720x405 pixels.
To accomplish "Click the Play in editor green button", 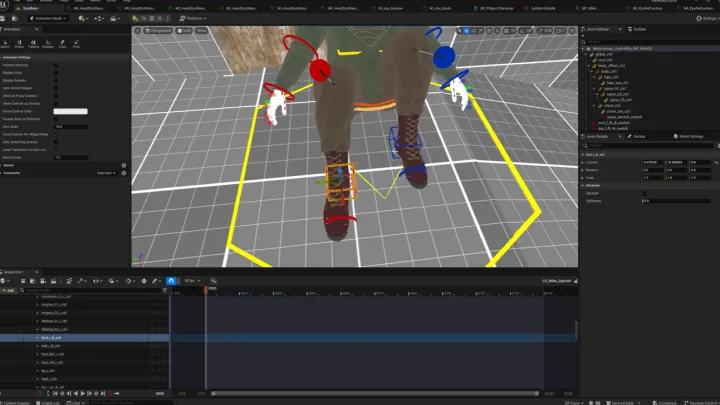I will [135, 18].
